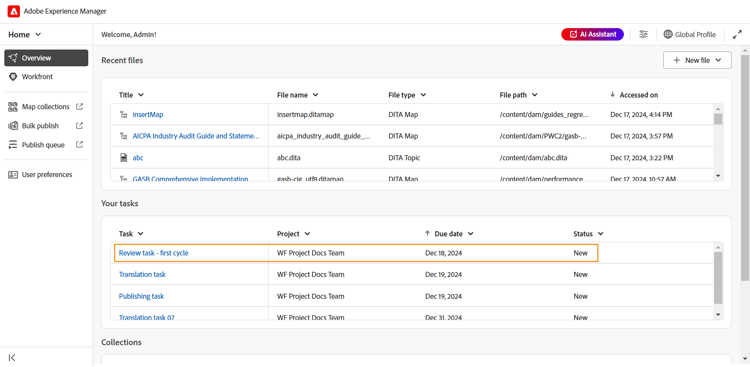Open the File type column dropdown
The image size is (750, 367).
pyautogui.click(x=423, y=95)
